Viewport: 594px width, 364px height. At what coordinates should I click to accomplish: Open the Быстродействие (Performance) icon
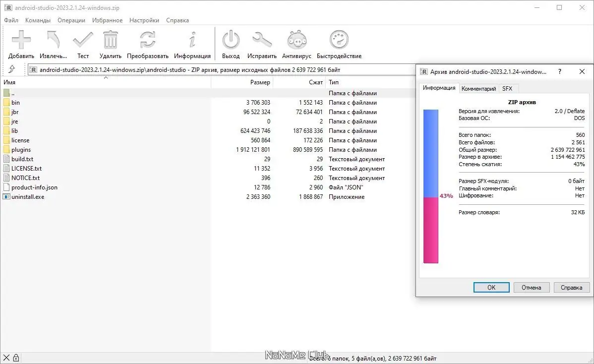(339, 40)
